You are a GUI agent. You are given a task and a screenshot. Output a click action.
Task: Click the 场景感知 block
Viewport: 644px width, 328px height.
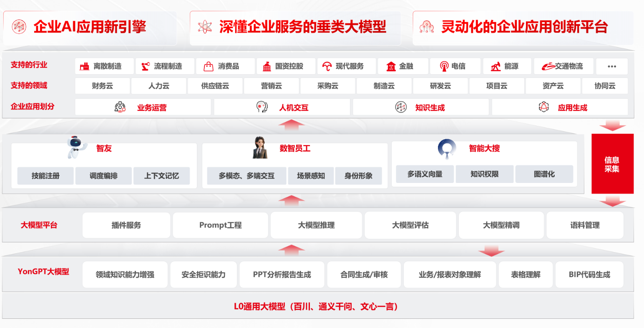(x=311, y=176)
